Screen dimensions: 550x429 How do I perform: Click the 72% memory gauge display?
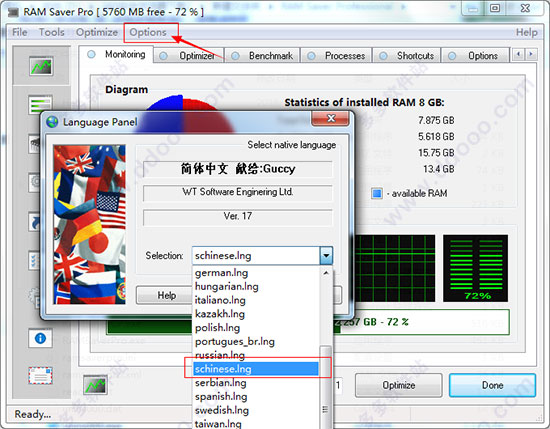pyautogui.click(x=475, y=268)
